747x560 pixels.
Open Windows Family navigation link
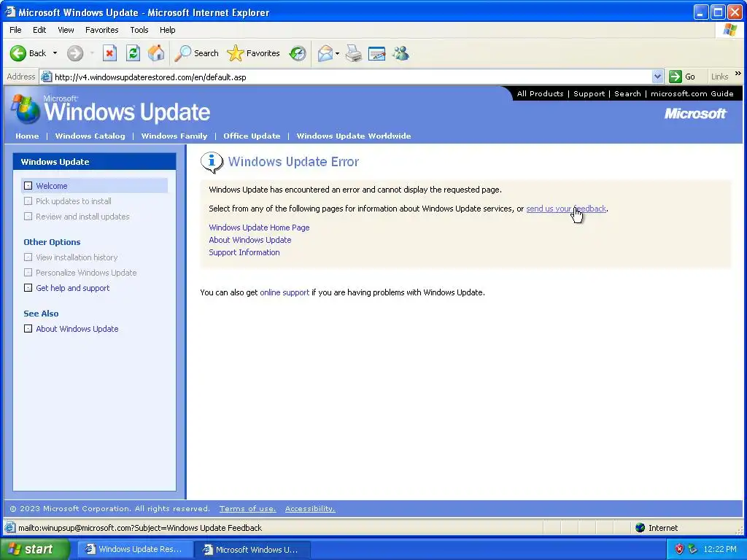tap(174, 136)
